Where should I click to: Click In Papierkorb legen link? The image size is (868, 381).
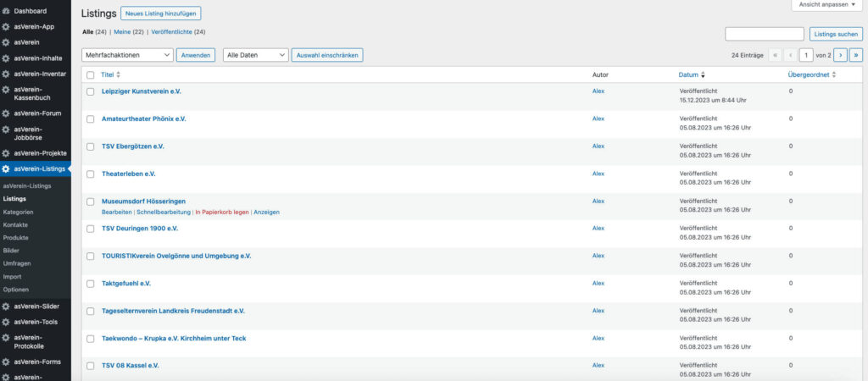(222, 213)
